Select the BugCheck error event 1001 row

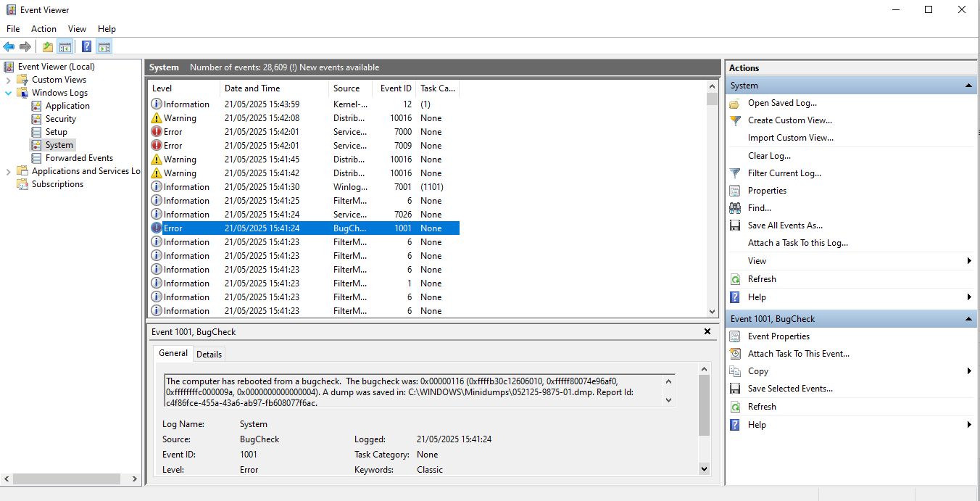coord(304,228)
